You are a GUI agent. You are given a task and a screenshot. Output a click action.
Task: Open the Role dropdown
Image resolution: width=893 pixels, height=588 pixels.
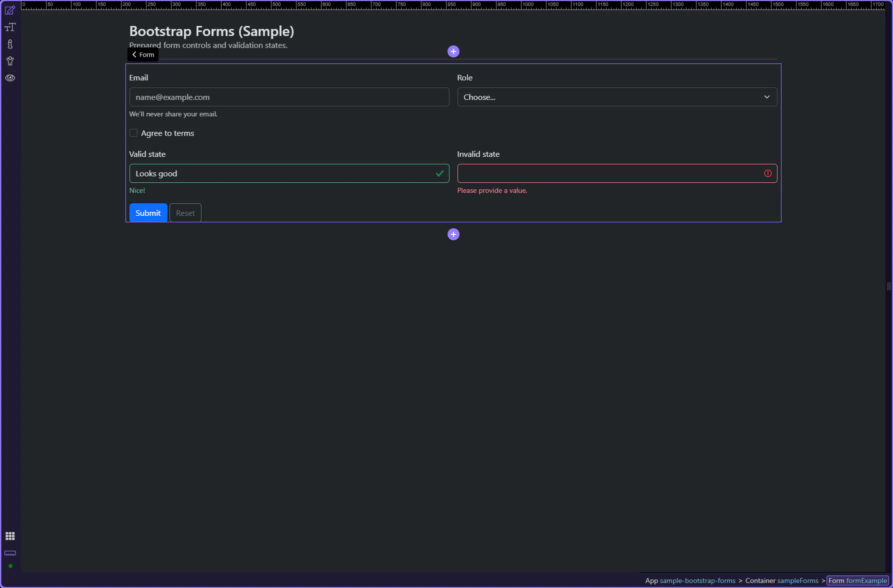(616, 97)
